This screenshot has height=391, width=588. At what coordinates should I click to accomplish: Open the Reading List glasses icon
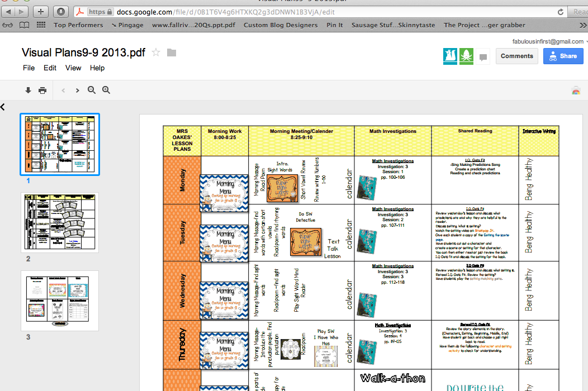[x=7, y=25]
